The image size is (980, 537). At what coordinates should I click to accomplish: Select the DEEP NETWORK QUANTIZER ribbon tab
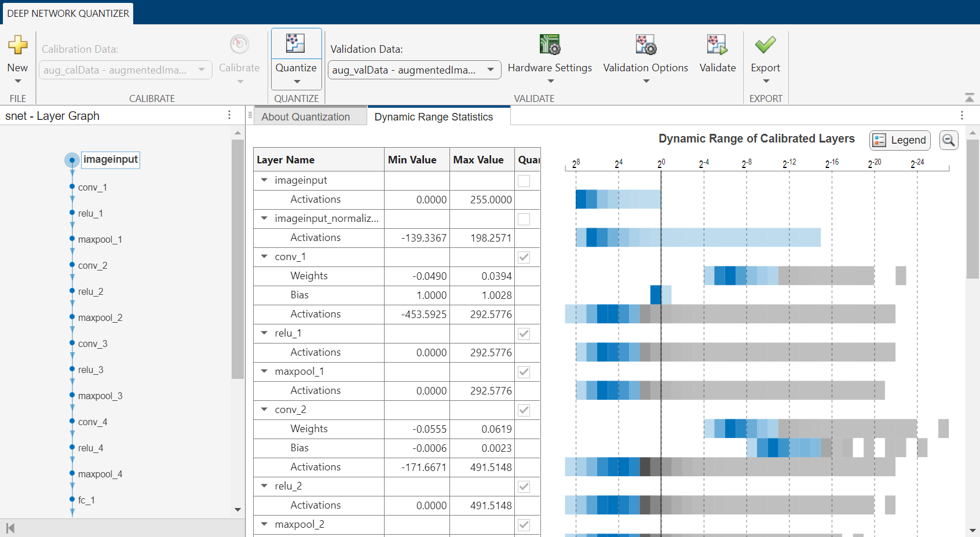(68, 13)
